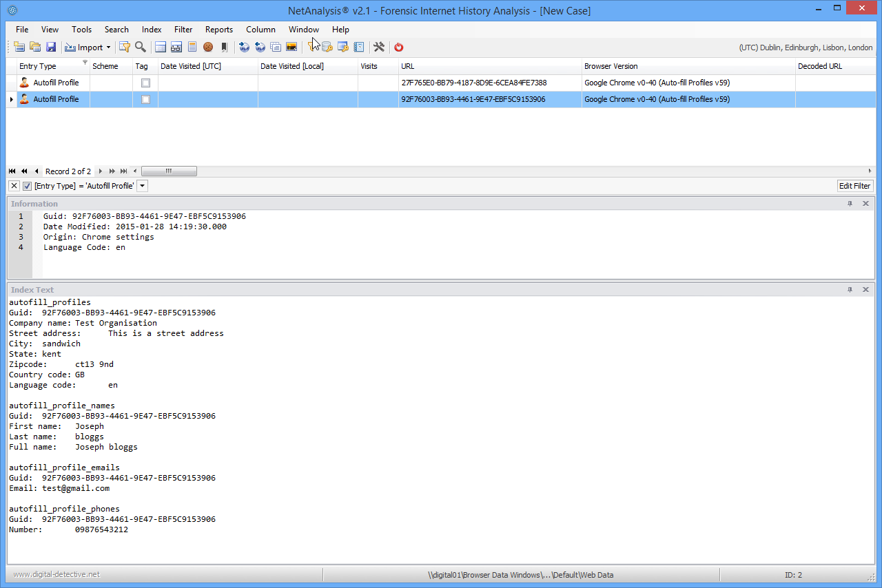The width and height of the screenshot is (882, 588).
Task: Click the Edit Filter button
Action: pos(854,186)
